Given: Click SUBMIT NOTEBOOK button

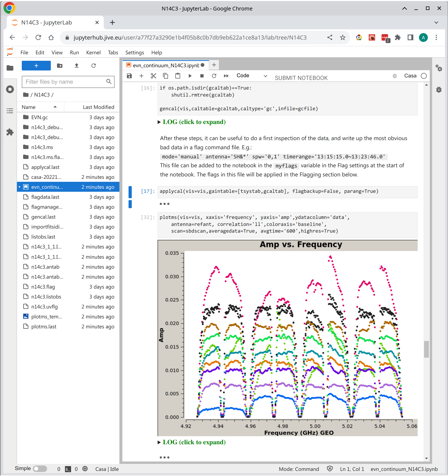Looking at the screenshot, I should pyautogui.click(x=301, y=78).
